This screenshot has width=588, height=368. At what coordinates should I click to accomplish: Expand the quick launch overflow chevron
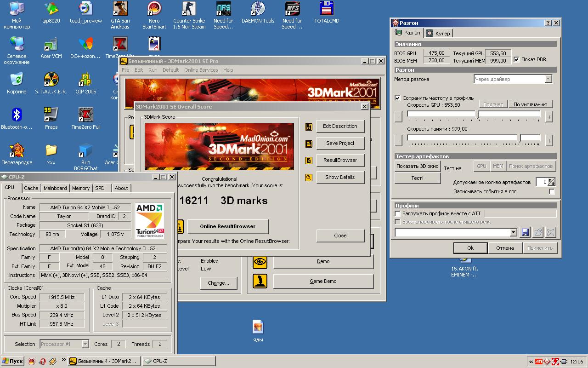[63, 360]
